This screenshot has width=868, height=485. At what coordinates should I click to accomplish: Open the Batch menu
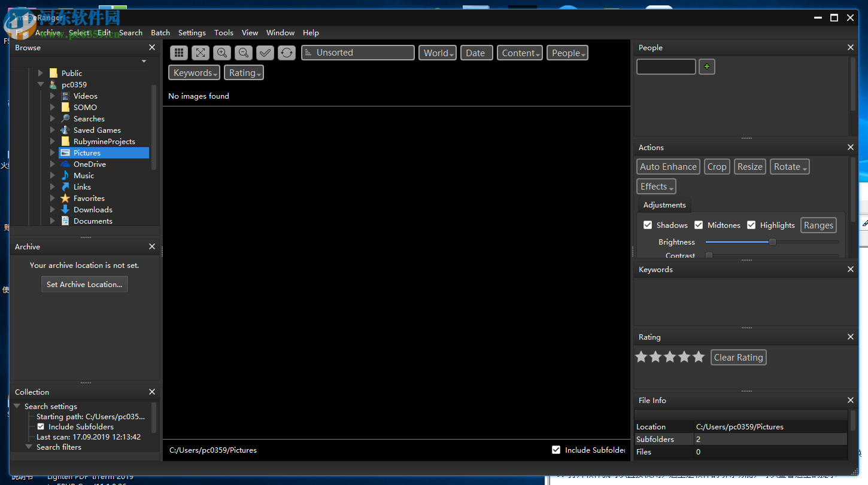point(160,33)
